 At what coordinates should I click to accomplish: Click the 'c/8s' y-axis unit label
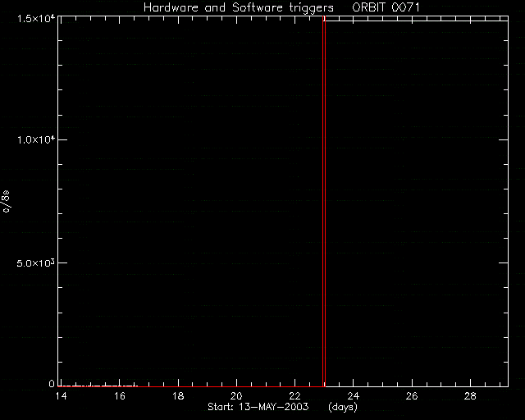coord(7,201)
